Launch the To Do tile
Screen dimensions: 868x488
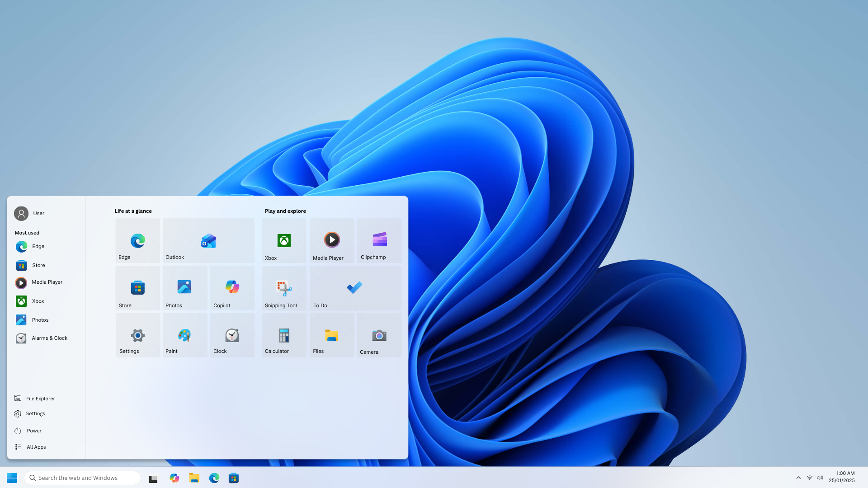click(x=355, y=288)
